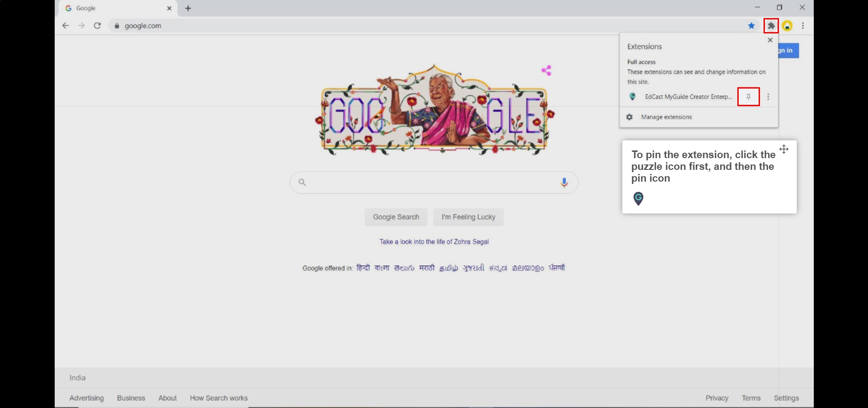Click the Zohra Segal Google doodle
Screen dimensions: 868x408
click(x=434, y=109)
